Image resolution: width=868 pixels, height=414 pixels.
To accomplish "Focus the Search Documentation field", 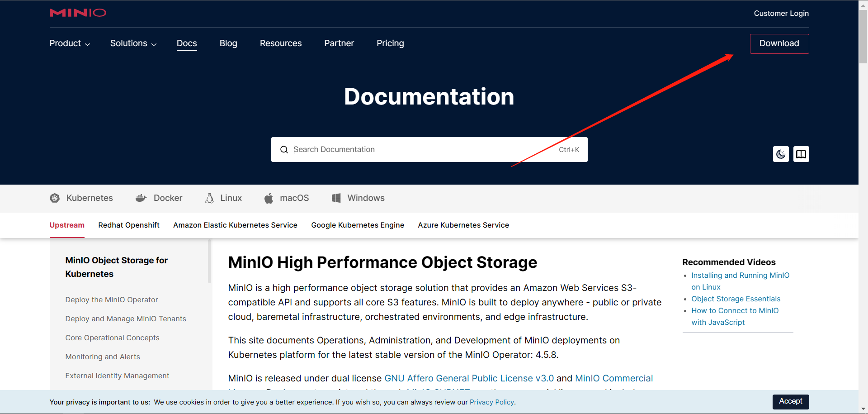I will 429,150.
